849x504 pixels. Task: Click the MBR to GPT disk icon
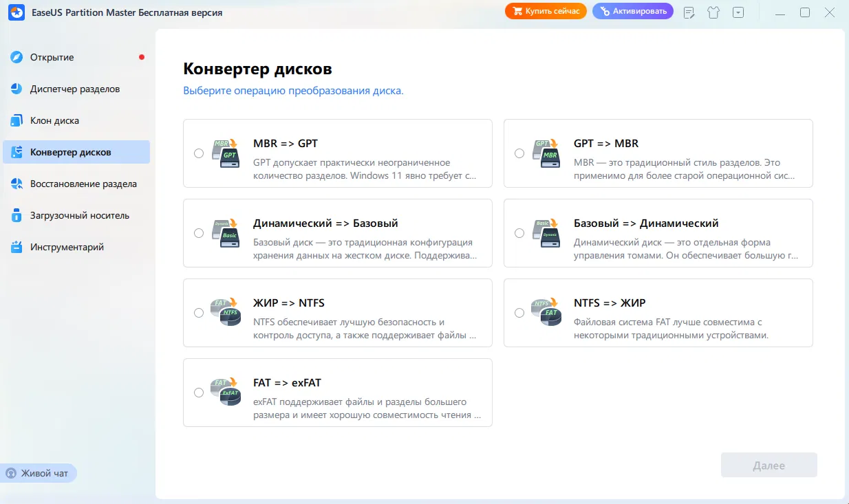(226, 153)
